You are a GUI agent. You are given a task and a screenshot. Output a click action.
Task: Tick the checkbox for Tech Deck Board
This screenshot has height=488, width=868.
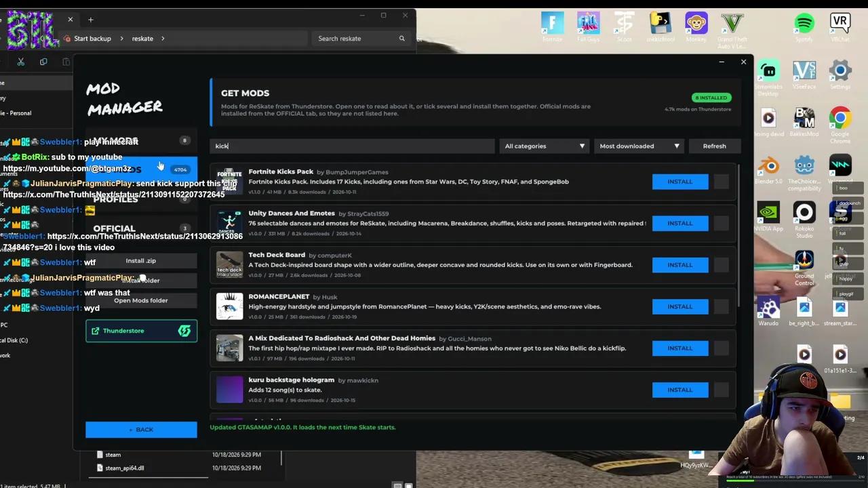pos(722,265)
